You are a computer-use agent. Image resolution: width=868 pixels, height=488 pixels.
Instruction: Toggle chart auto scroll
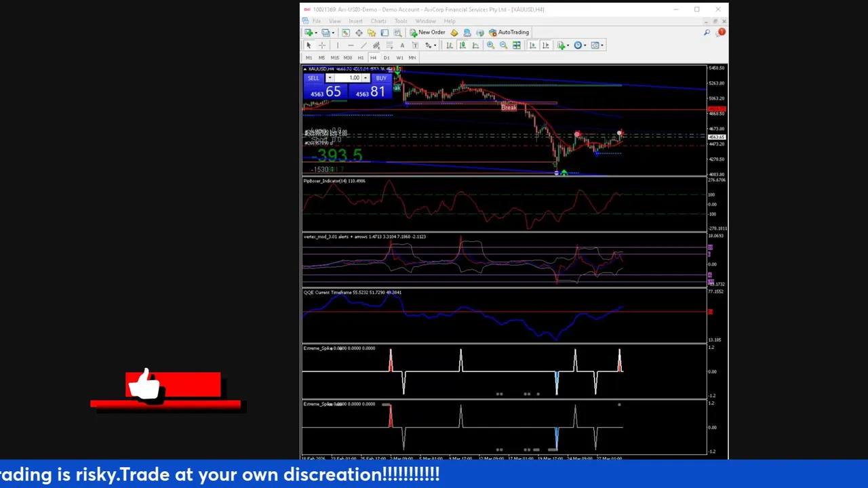(x=532, y=45)
